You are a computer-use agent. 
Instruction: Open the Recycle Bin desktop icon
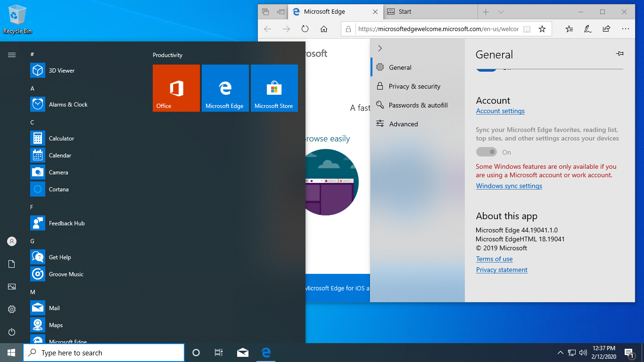17,20
